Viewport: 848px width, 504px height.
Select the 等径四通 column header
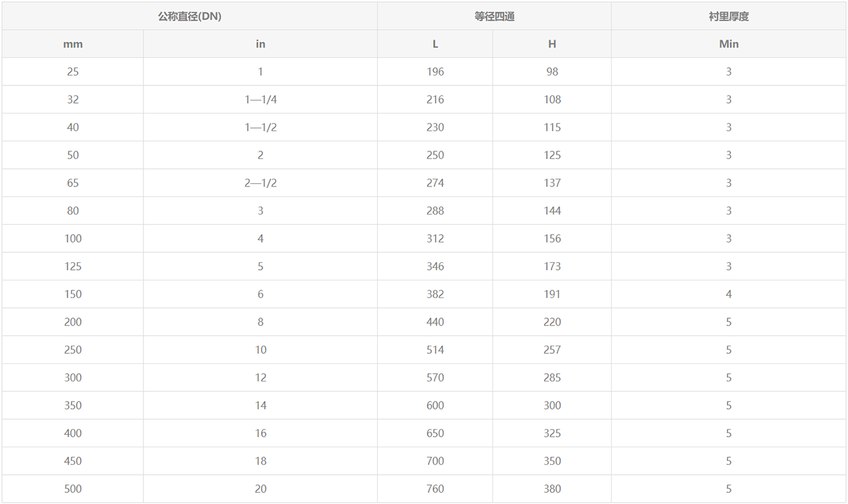click(494, 16)
